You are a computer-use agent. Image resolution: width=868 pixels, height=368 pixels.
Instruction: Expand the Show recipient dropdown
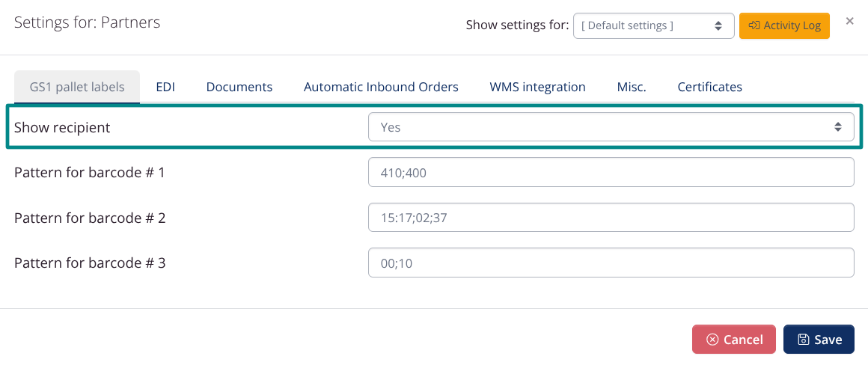(x=611, y=127)
